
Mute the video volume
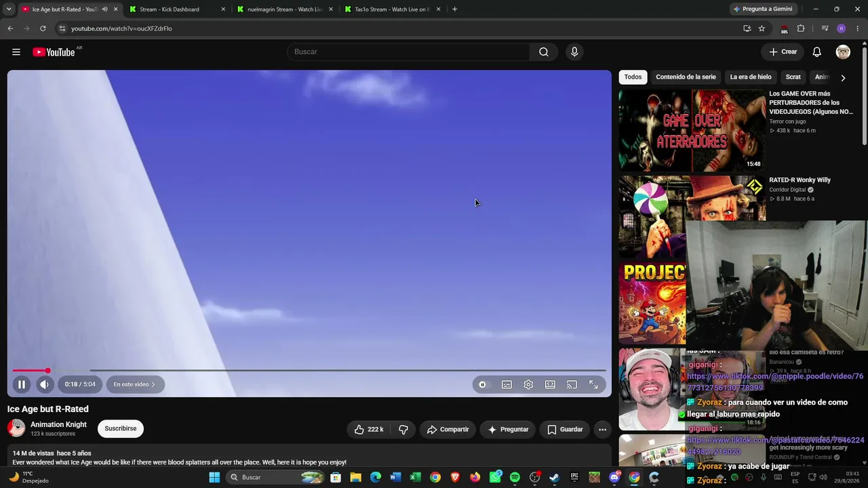(x=45, y=384)
